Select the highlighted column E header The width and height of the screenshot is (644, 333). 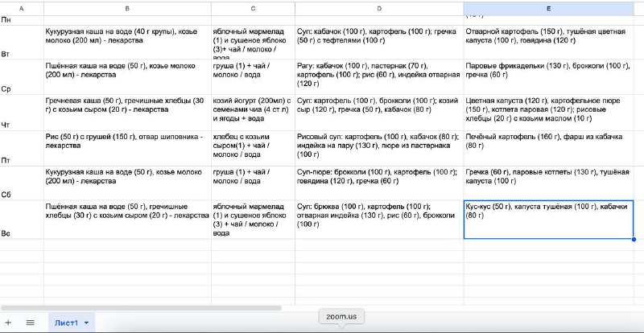[549, 7]
